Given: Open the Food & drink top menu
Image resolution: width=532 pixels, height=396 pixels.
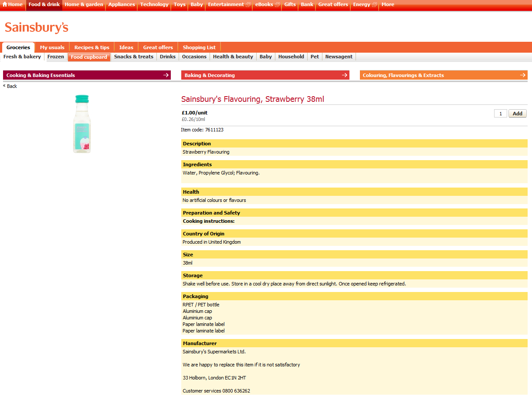Looking at the screenshot, I should click(x=44, y=4).
